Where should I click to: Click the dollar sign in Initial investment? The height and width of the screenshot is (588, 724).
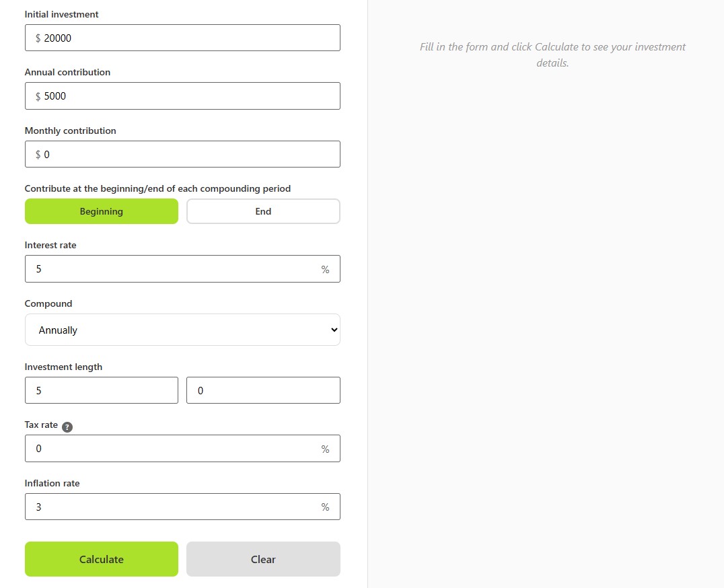tap(38, 38)
